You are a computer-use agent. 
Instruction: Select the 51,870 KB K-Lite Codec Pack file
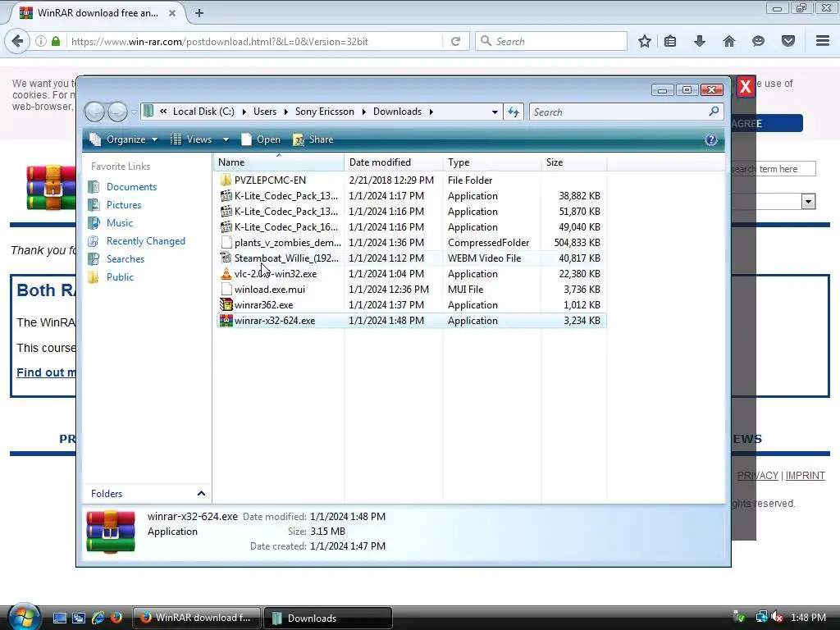tap(411, 212)
